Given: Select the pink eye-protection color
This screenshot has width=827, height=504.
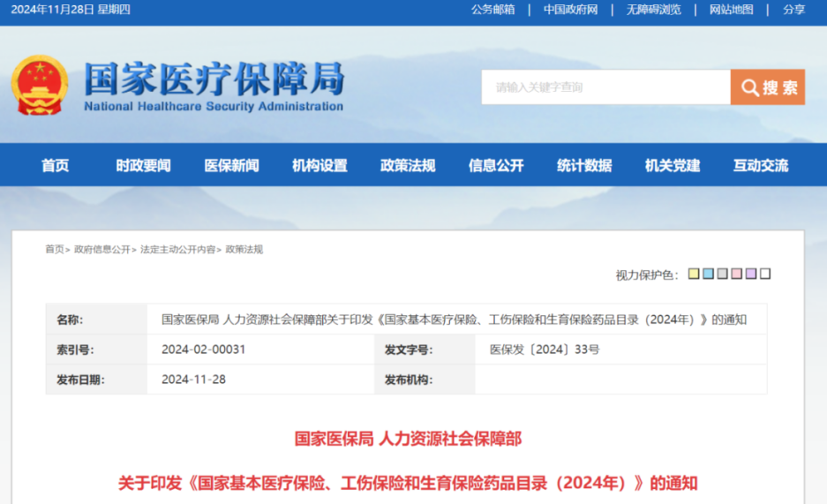Looking at the screenshot, I should tap(737, 274).
